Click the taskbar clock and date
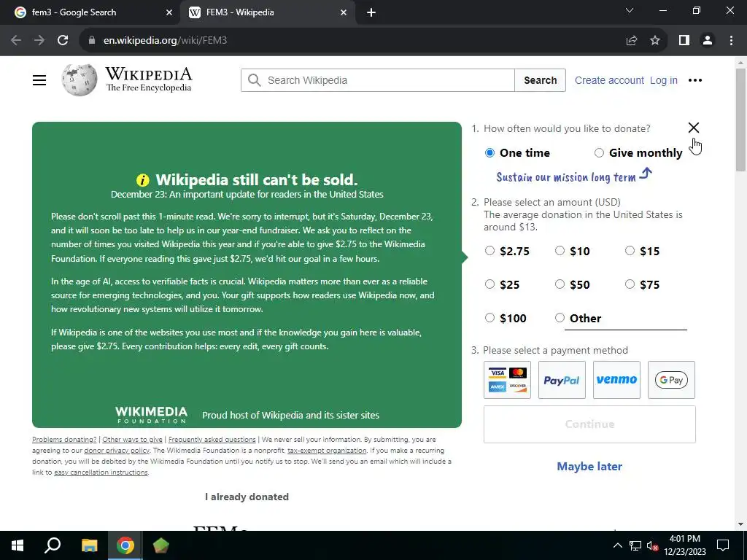The image size is (747, 560). [685, 545]
